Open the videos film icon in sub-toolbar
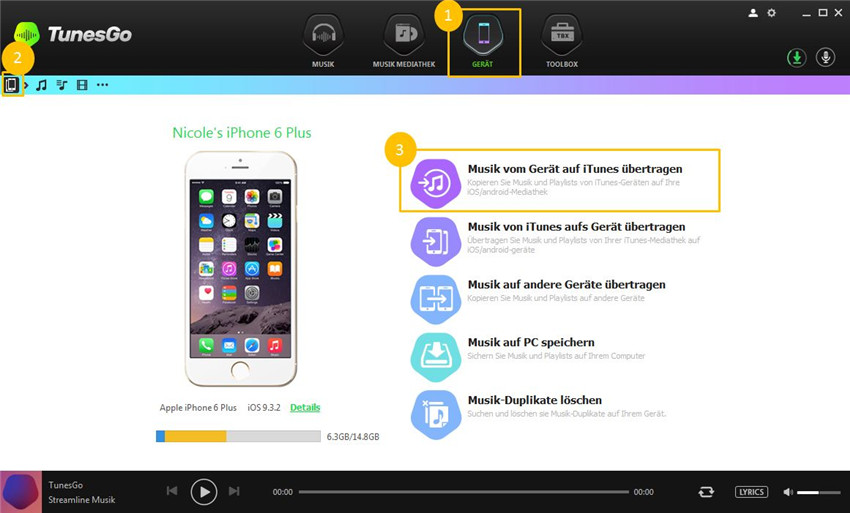 coord(82,85)
